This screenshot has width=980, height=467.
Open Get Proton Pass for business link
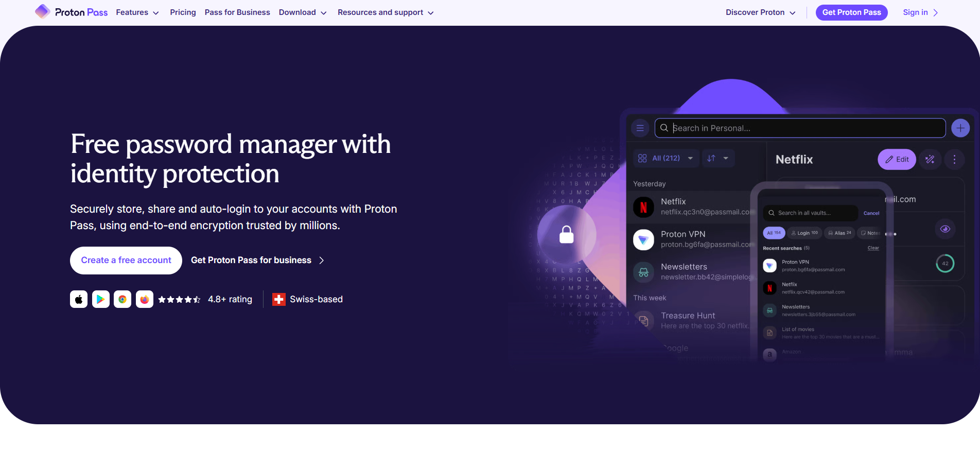point(257,261)
